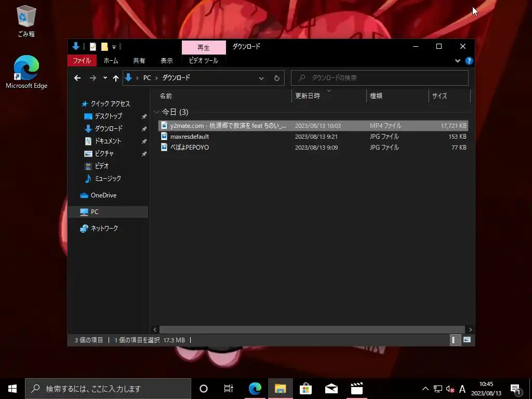Go forward with the right arrow button
This screenshot has height=399, width=532.
pos(92,78)
